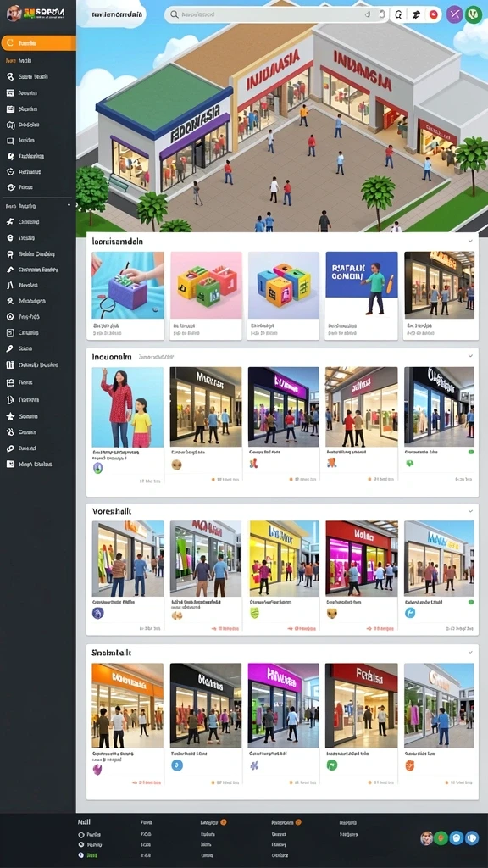Click the magnifier icon beside the search bar
This screenshot has height=868, width=488.
(x=399, y=15)
